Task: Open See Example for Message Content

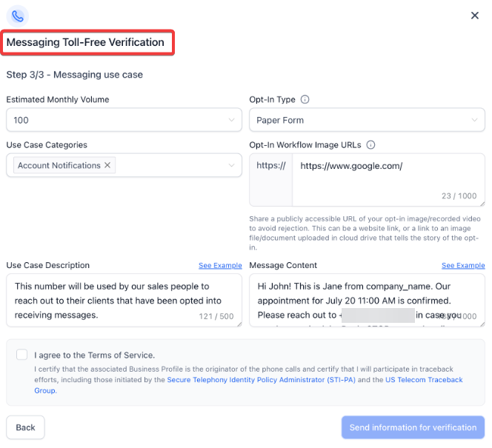Action: pos(463,266)
